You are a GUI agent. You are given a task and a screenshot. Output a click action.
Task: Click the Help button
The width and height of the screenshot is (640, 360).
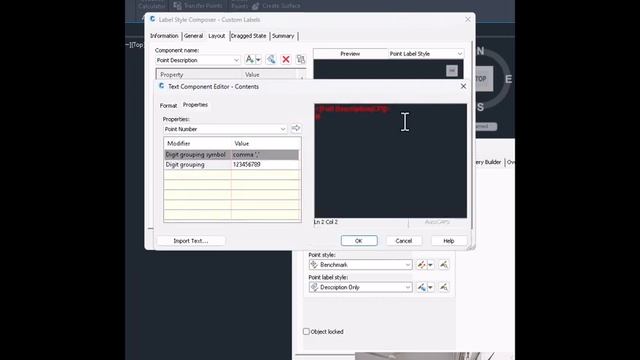click(449, 241)
